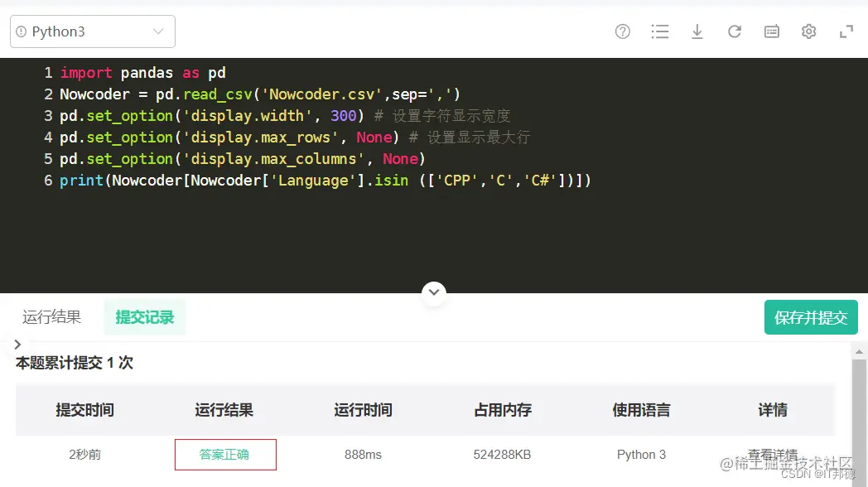Click code line 6 print statement
The width and height of the screenshot is (868, 487).
coord(325,181)
